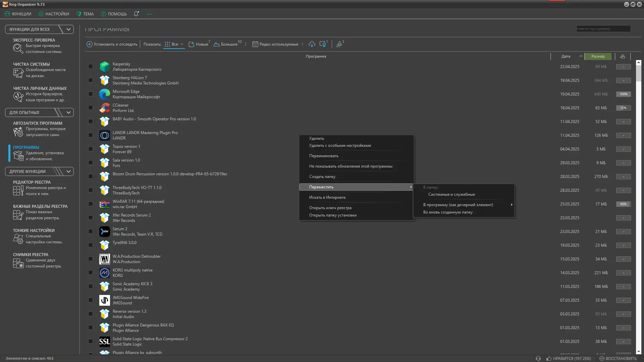The height and width of the screenshot is (362, 644).
Task: Open the notifications bell icon
Action: click(136, 14)
